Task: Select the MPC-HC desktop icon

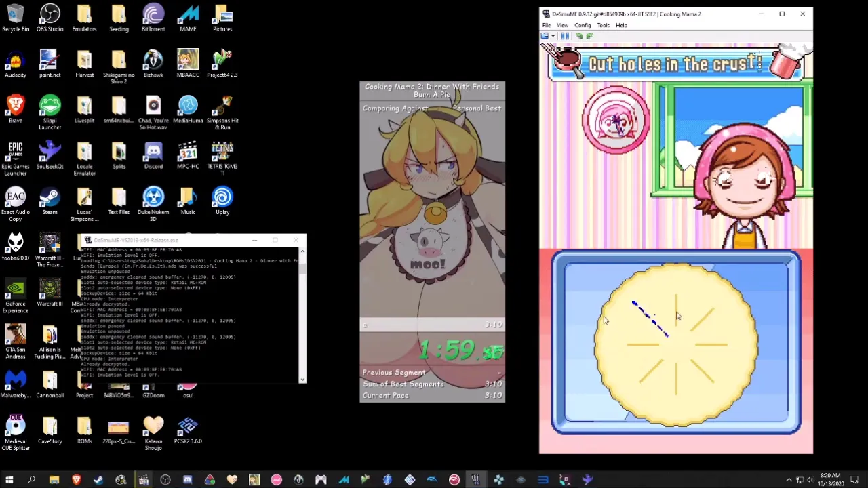Action: click(x=188, y=156)
